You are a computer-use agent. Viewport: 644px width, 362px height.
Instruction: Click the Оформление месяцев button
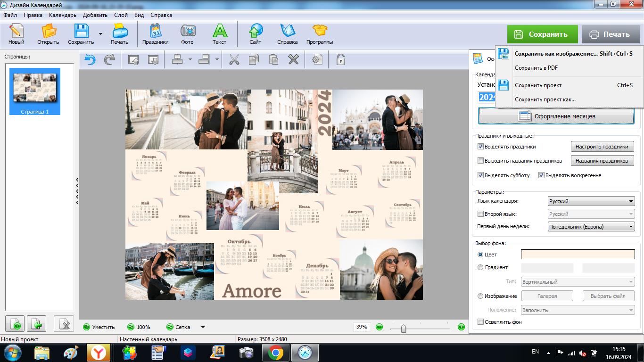coord(556,116)
